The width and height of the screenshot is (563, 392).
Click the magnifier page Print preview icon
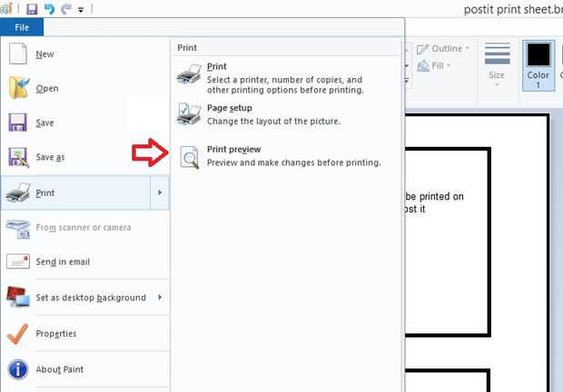[x=189, y=157]
